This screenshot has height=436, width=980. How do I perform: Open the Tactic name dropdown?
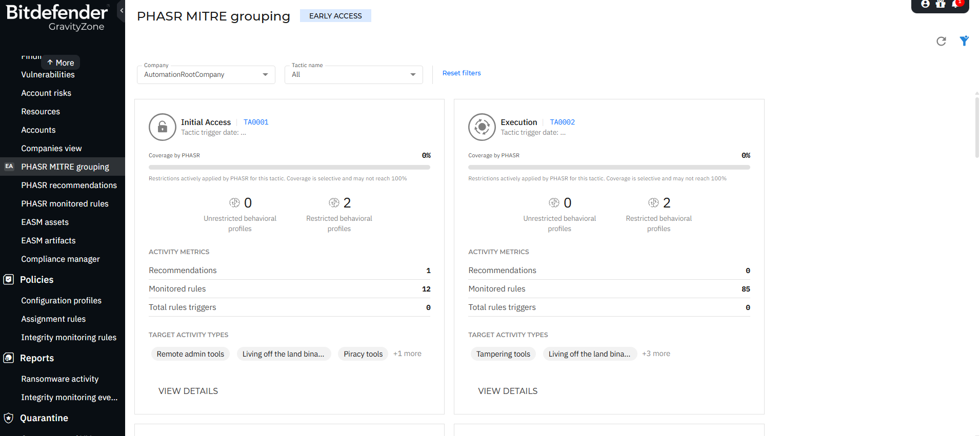click(353, 75)
